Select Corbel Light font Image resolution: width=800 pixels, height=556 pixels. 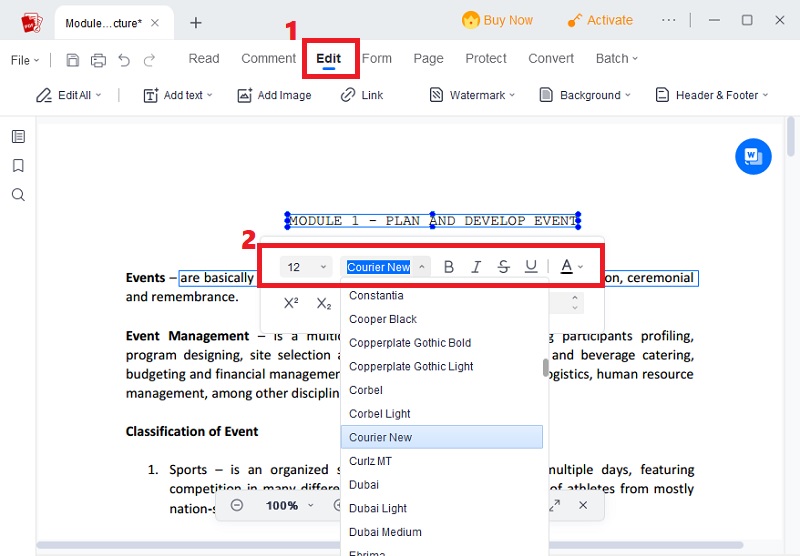pos(442,414)
